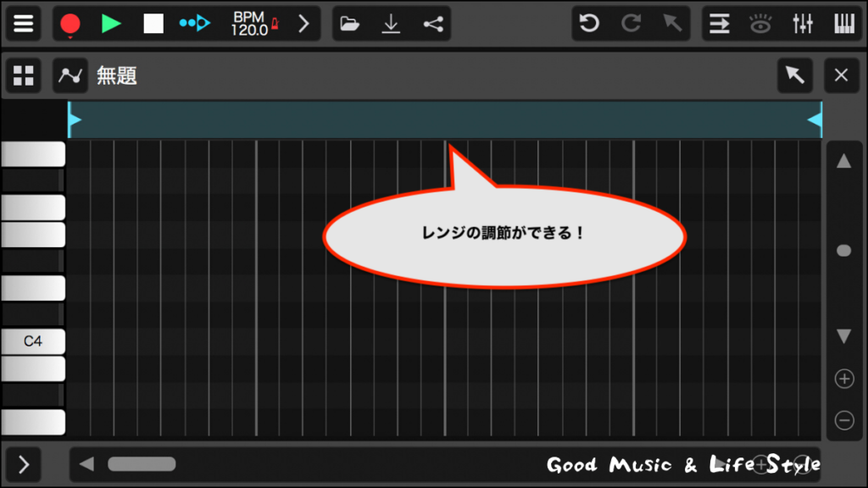Open the mixer faders icon
The height and width of the screenshot is (488, 868).
(802, 24)
